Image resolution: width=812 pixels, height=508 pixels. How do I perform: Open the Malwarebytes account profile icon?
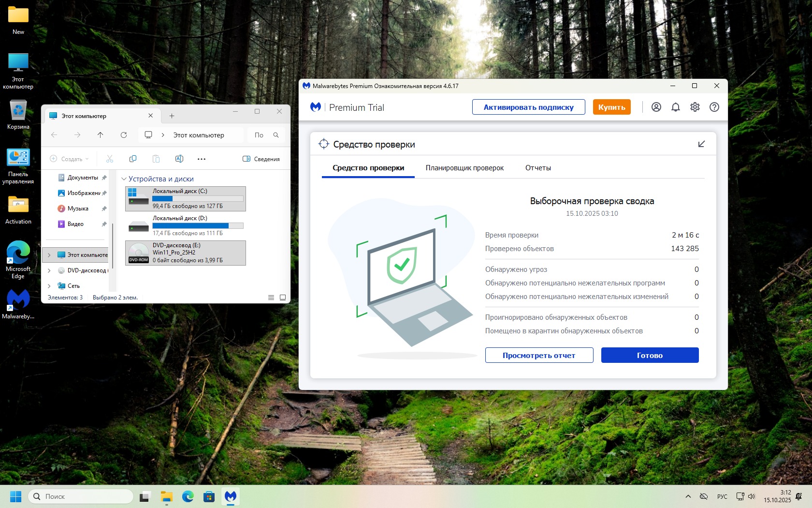(x=656, y=107)
